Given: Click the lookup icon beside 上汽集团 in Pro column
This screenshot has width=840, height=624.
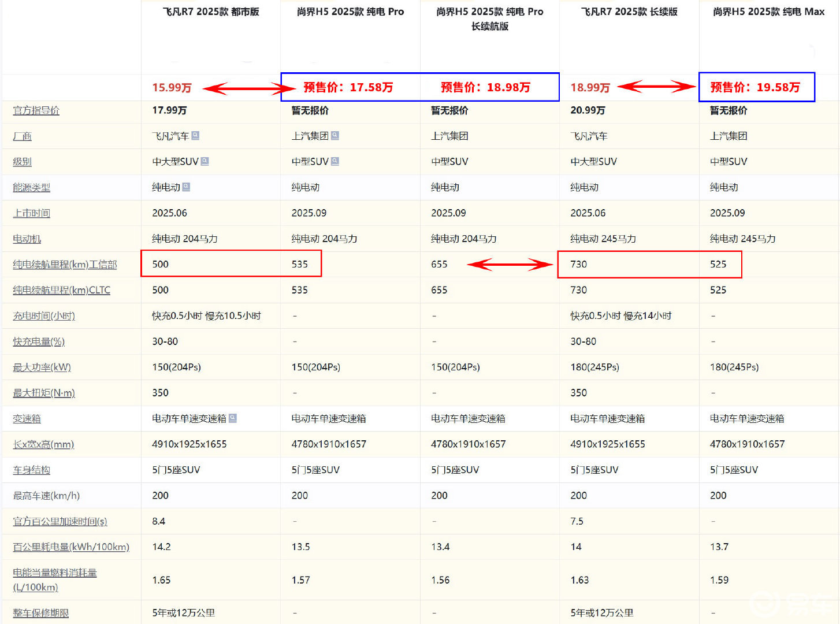Looking at the screenshot, I should point(335,136).
